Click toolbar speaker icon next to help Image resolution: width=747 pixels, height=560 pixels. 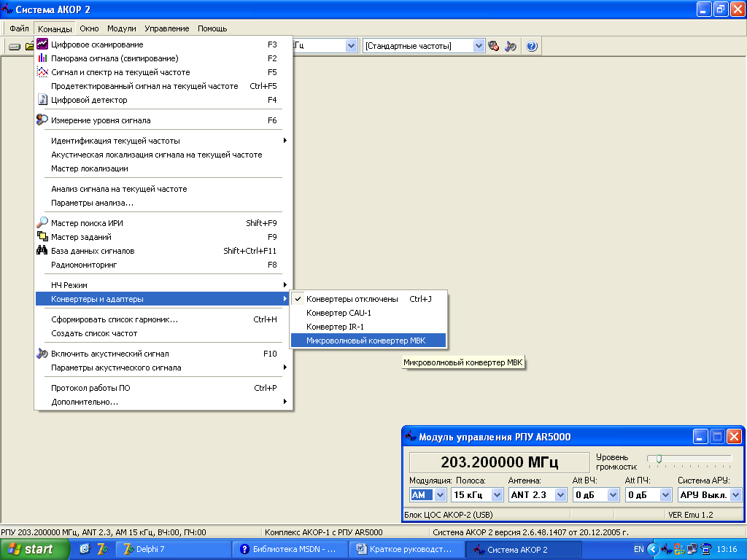pos(511,46)
